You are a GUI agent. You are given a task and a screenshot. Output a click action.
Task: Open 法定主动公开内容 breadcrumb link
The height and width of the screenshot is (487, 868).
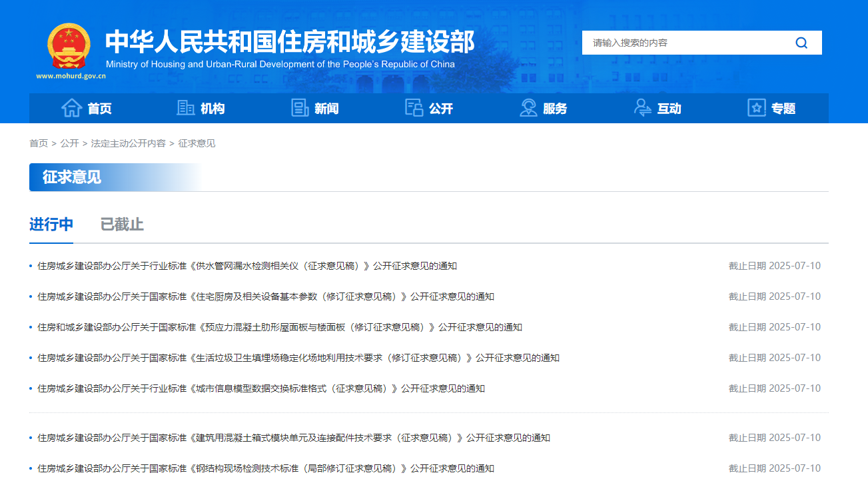pos(129,143)
